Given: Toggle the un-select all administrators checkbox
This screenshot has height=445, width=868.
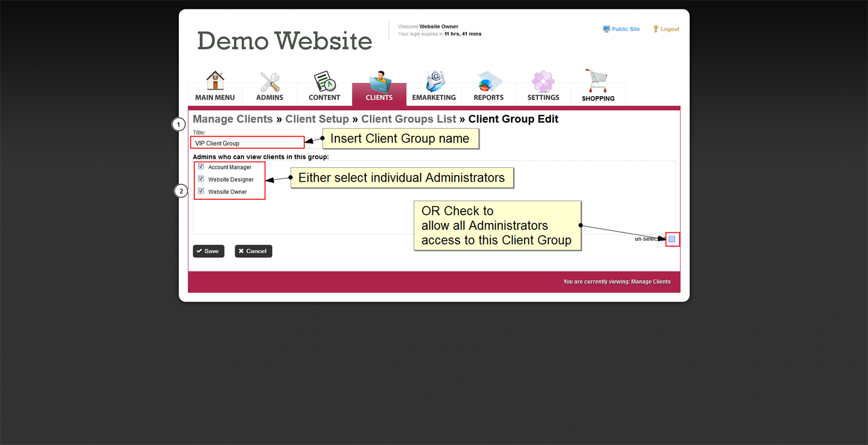Looking at the screenshot, I should (x=672, y=239).
